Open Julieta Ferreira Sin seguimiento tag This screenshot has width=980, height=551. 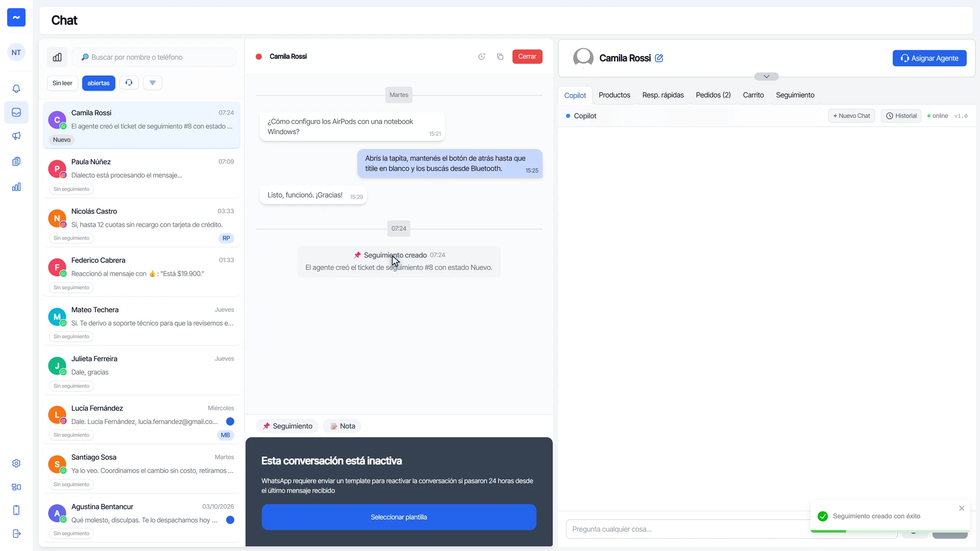tap(71, 386)
